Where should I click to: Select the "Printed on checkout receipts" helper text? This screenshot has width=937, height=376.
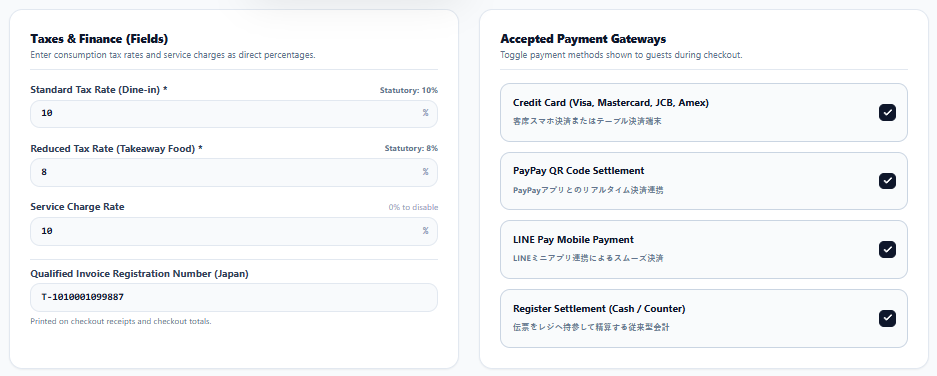pyautogui.click(x=121, y=321)
